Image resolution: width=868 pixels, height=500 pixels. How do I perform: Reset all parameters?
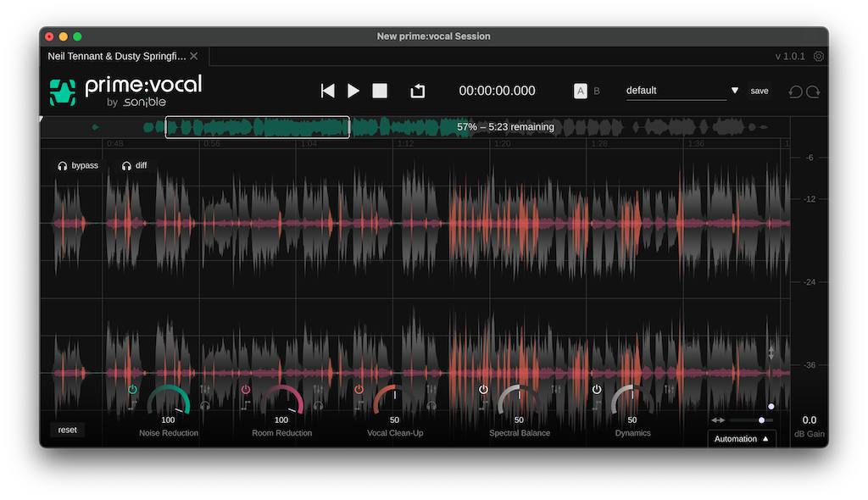click(x=68, y=430)
